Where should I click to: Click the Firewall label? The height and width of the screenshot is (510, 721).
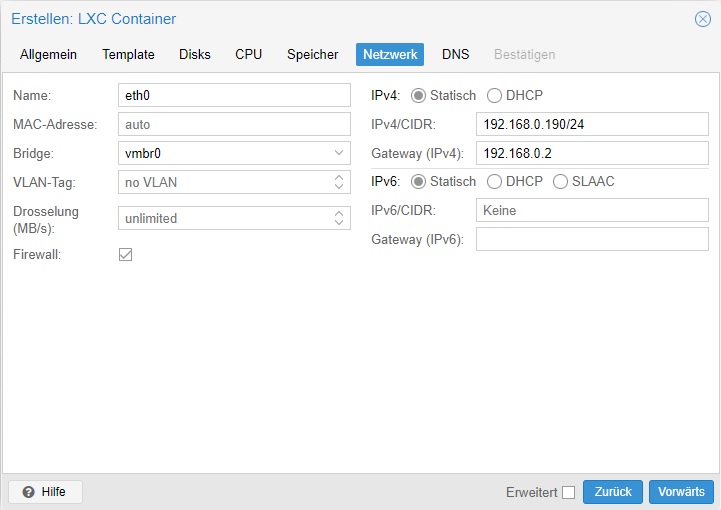coord(37,254)
